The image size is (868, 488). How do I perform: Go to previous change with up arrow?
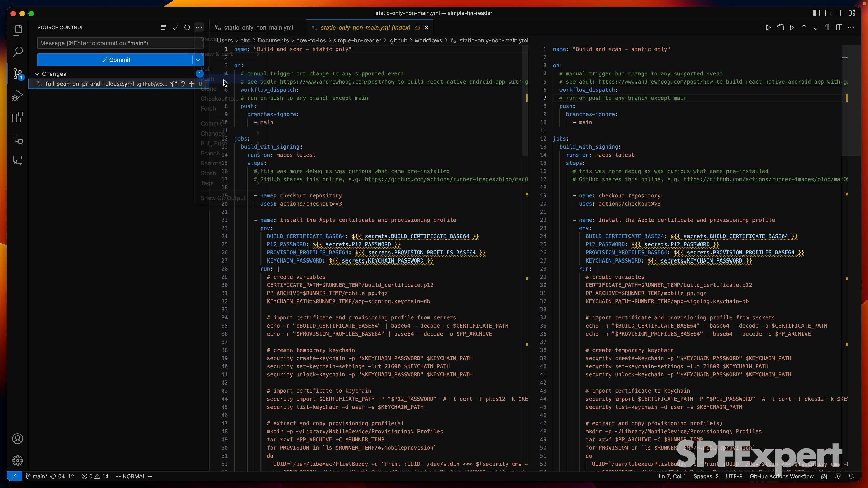804,27
